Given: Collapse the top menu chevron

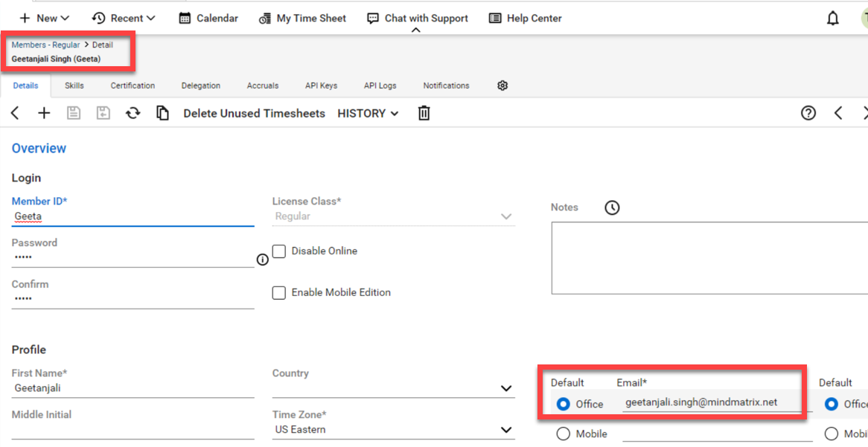Looking at the screenshot, I should tap(416, 31).
